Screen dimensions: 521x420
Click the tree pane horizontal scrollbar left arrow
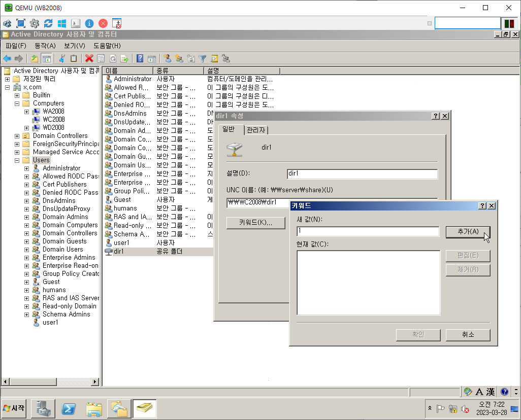(x=5, y=382)
